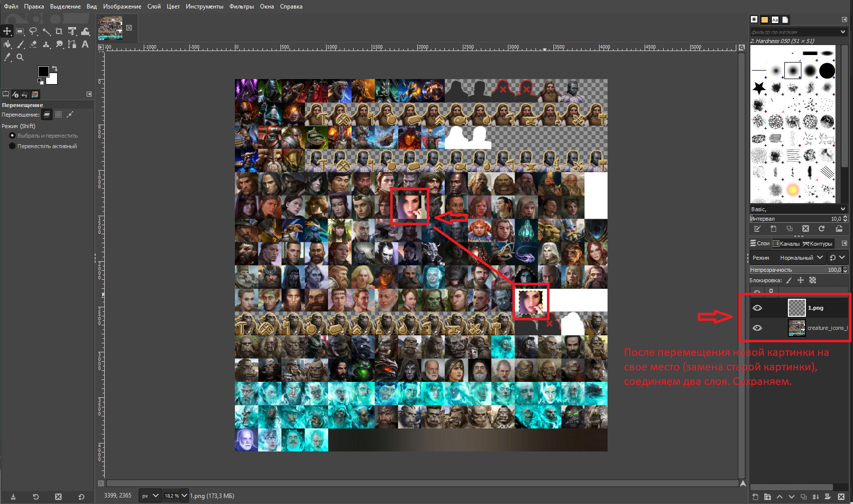853x504 pixels.
Task: Toggle lock pixels for the layer
Action: click(x=789, y=280)
